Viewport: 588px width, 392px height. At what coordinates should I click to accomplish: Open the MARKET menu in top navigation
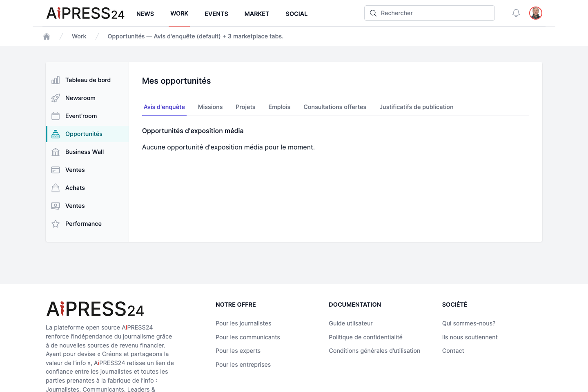click(x=257, y=14)
